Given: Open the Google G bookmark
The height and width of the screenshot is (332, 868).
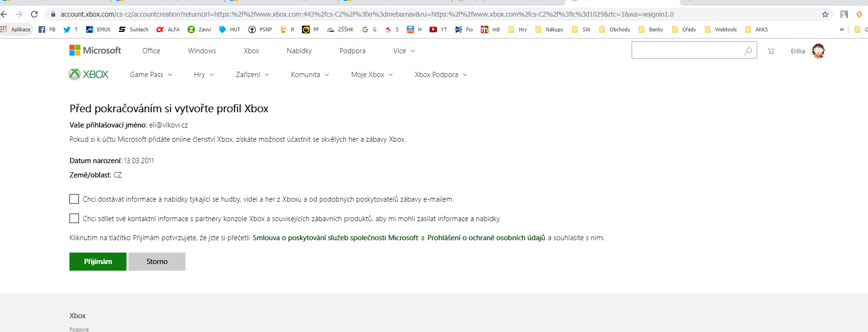Looking at the screenshot, I should [x=369, y=29].
